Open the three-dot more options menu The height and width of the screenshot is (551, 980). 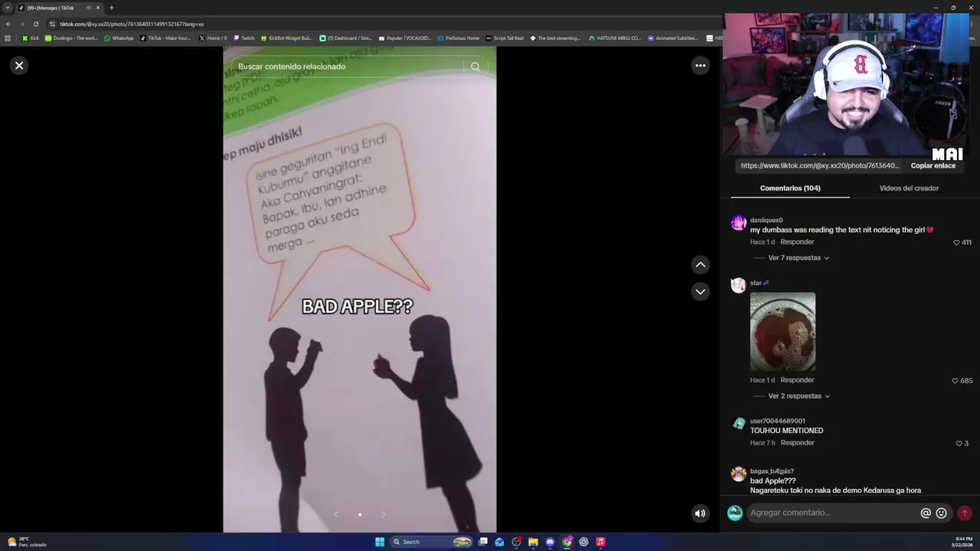click(x=700, y=66)
